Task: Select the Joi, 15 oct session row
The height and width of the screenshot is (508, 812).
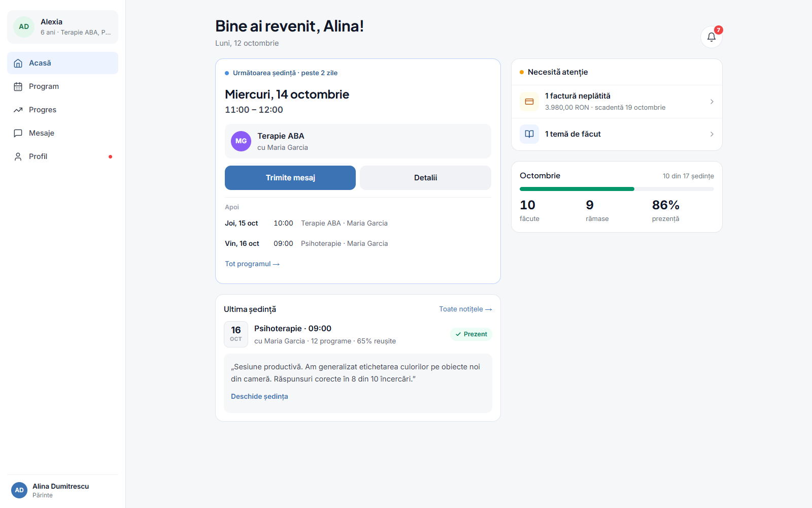Action: point(358,223)
